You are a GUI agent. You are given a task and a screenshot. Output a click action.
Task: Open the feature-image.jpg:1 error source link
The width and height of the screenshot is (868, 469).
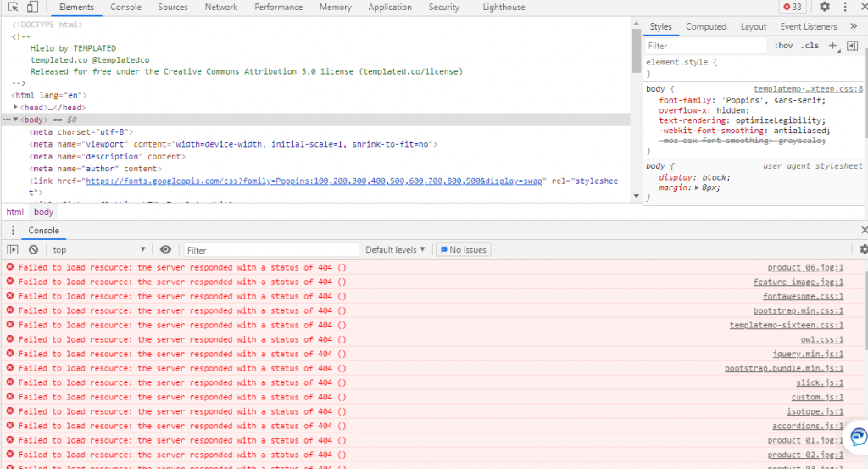pyautogui.click(x=798, y=282)
